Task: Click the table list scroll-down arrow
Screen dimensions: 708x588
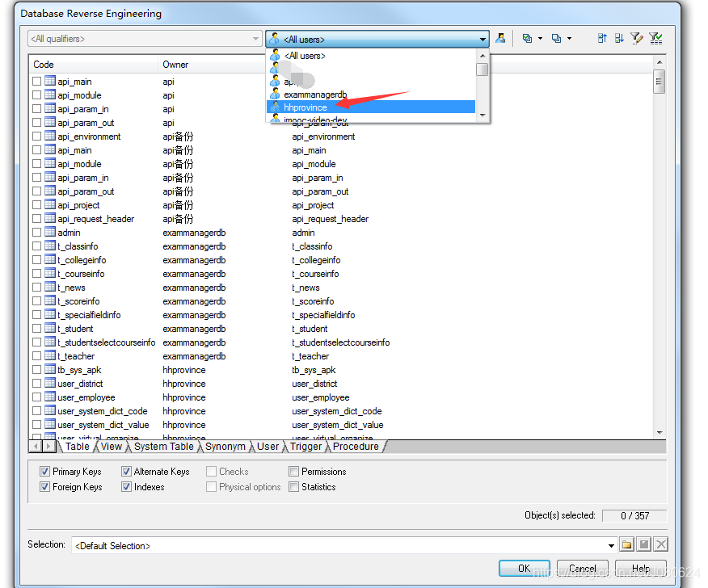Action: (x=660, y=432)
